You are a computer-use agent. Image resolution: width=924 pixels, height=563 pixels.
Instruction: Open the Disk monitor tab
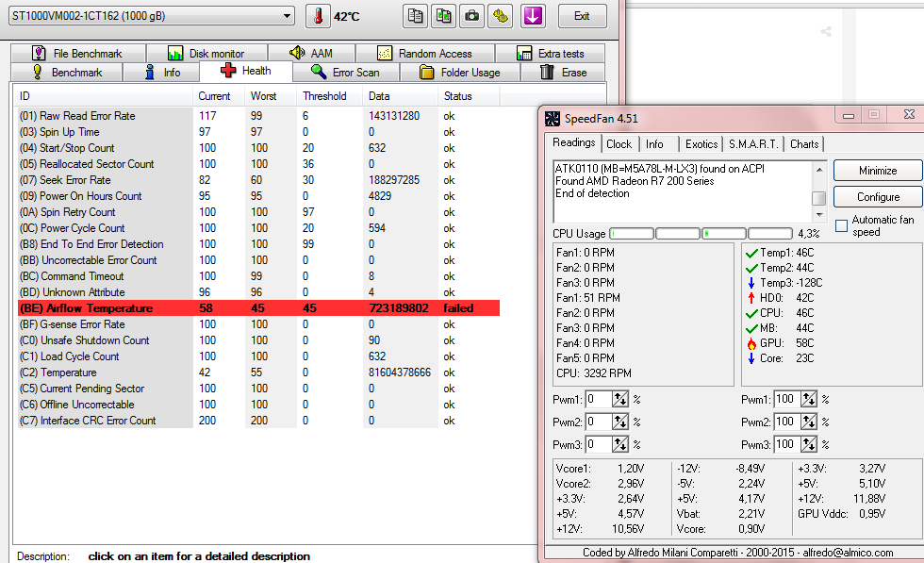click(206, 53)
